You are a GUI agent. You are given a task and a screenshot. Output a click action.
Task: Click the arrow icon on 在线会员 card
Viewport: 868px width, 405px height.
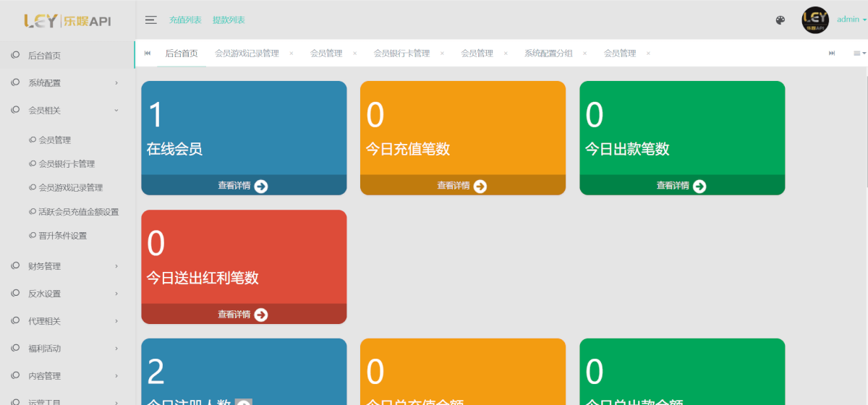click(261, 186)
